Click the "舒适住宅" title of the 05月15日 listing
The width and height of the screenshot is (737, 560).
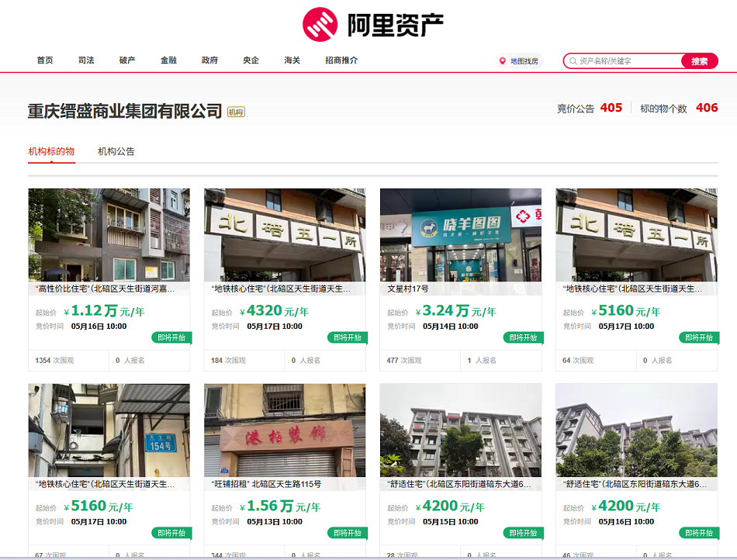click(x=459, y=484)
